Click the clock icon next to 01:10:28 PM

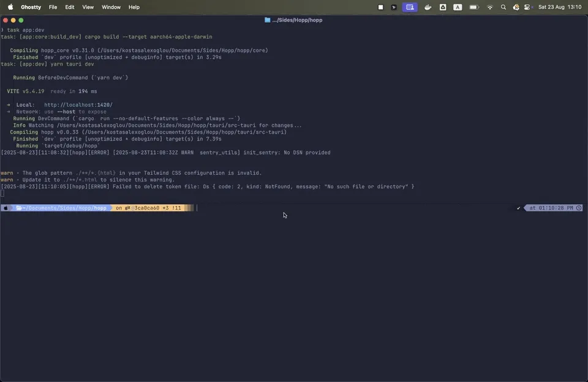(x=578, y=208)
